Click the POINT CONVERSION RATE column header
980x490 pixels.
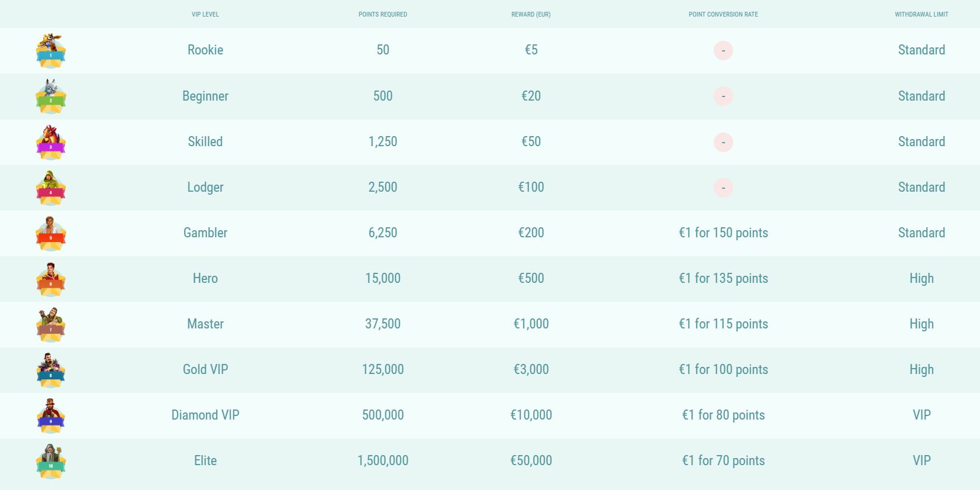[x=723, y=14]
